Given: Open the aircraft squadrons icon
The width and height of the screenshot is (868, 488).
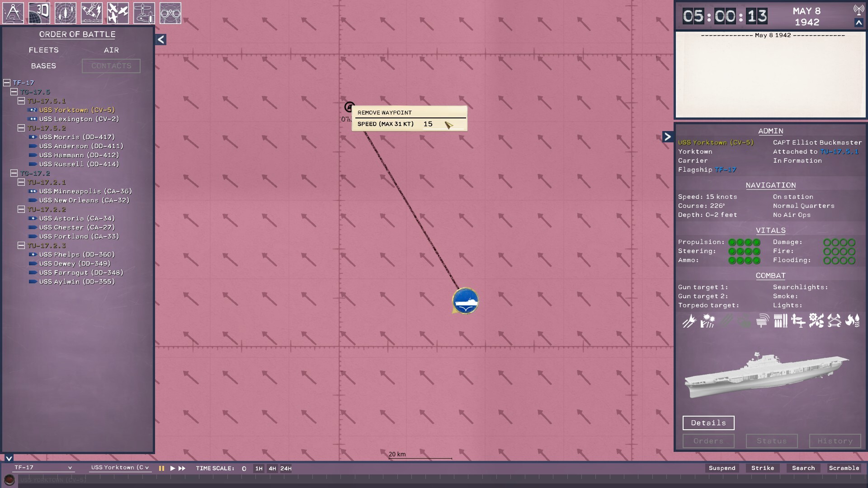Looking at the screenshot, I should pos(118,13).
